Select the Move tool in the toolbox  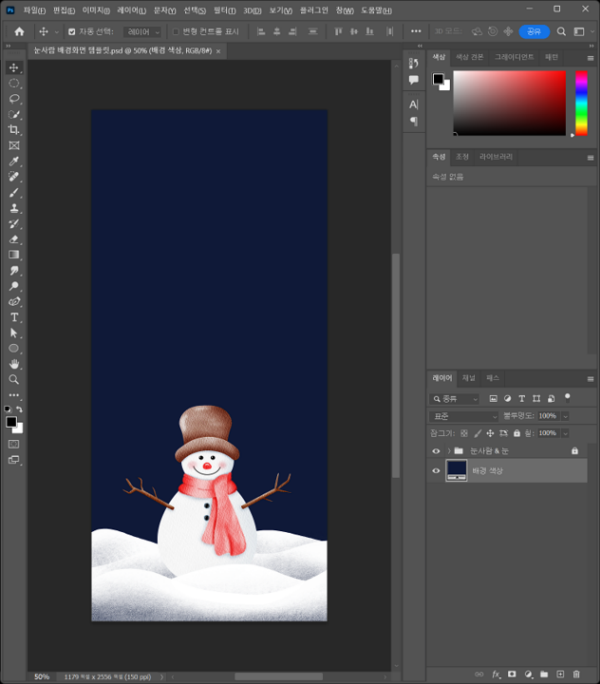[14, 68]
